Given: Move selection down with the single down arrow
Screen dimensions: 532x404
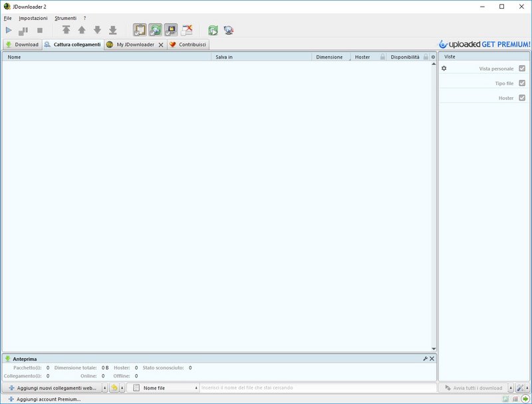Looking at the screenshot, I should pyautogui.click(x=97, y=30).
